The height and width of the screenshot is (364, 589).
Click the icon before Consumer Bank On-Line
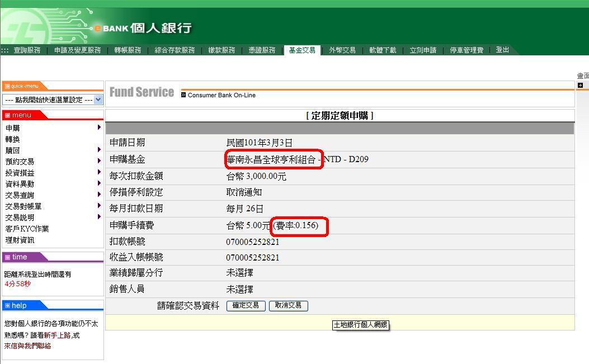tap(183, 95)
